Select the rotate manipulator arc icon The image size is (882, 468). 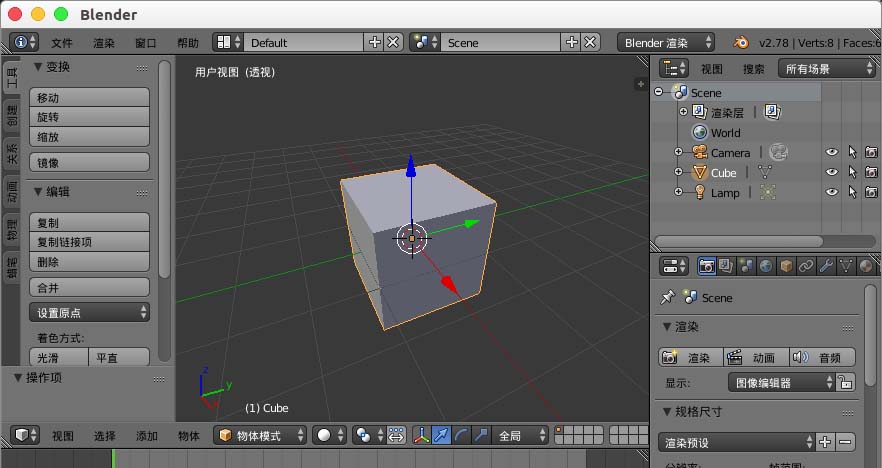[461, 435]
